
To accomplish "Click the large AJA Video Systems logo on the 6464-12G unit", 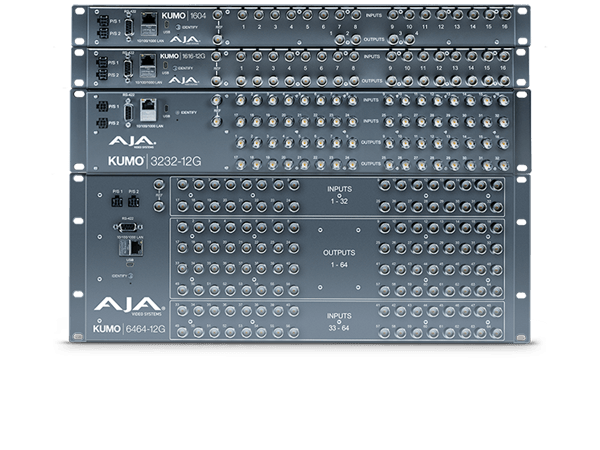I will [x=129, y=307].
